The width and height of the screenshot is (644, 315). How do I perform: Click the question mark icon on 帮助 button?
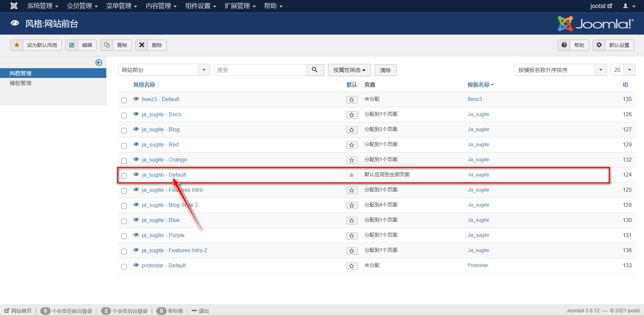(x=564, y=45)
